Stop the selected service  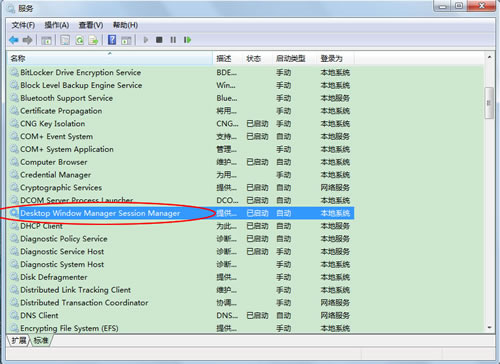pos(159,40)
